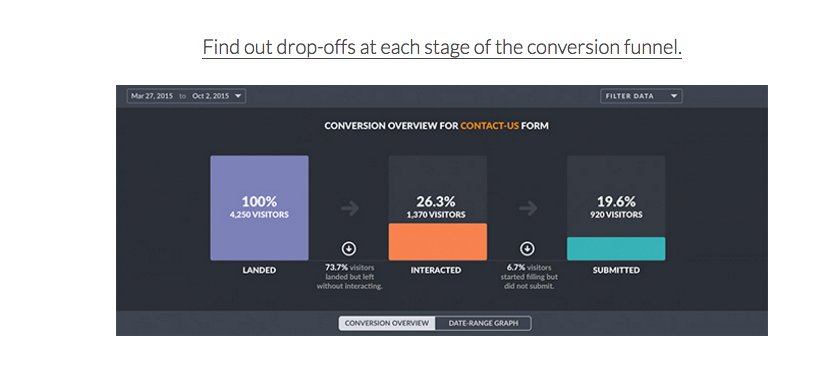Switch to the Date-Range Graph tab
This screenshot has width=836, height=392.
pyautogui.click(x=483, y=323)
